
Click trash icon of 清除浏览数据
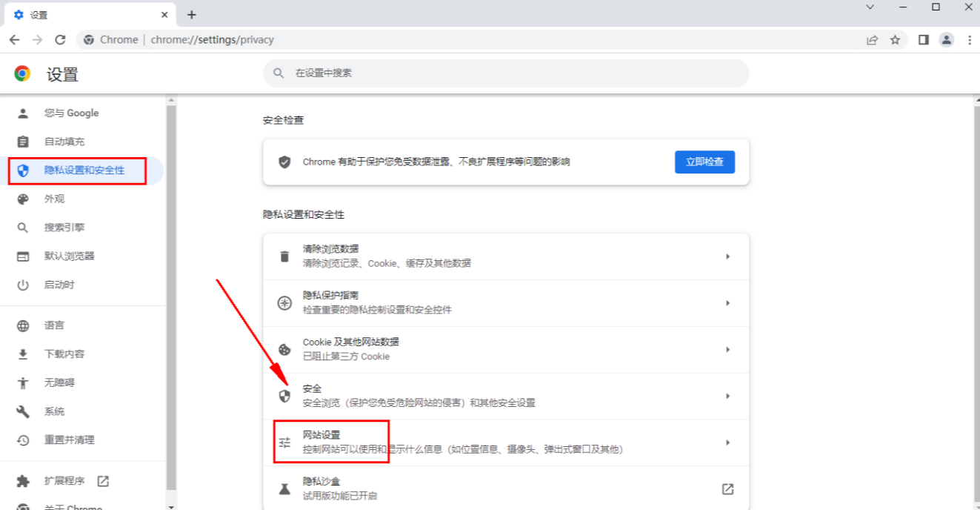pos(284,256)
